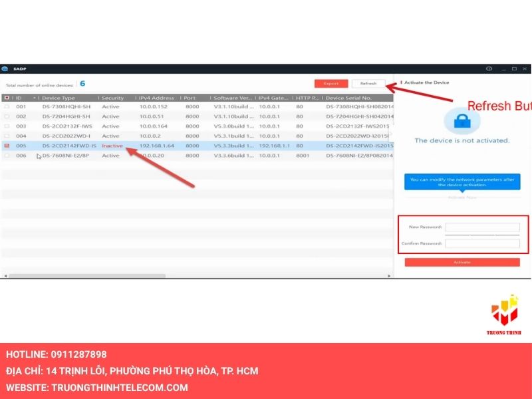Click IP address 192.168.1.64
Viewport: 532px width, 399px height.
coord(157,146)
